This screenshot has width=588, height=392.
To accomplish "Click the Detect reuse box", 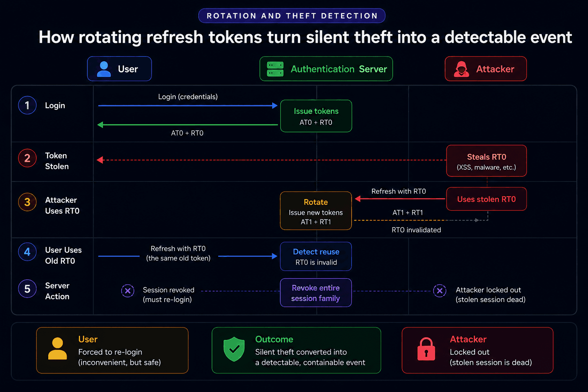I will click(x=316, y=256).
